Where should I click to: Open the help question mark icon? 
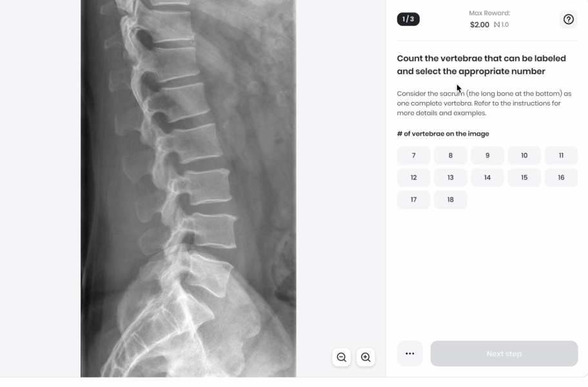point(569,19)
